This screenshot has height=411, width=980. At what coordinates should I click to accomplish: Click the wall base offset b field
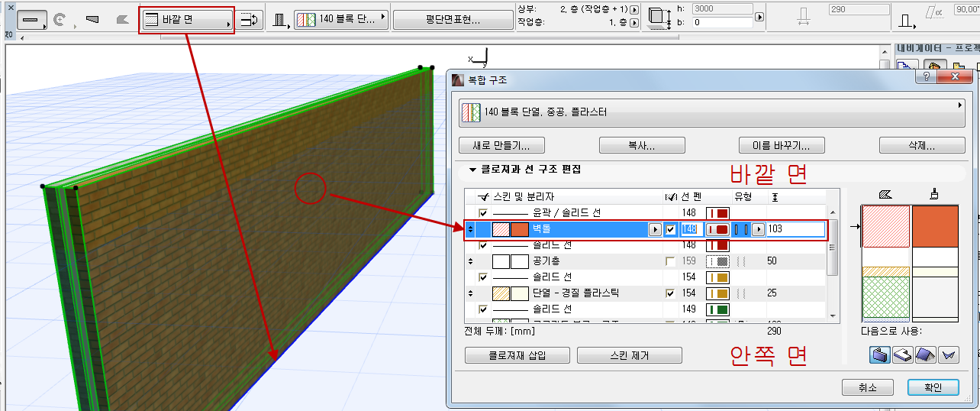pyautogui.click(x=722, y=23)
